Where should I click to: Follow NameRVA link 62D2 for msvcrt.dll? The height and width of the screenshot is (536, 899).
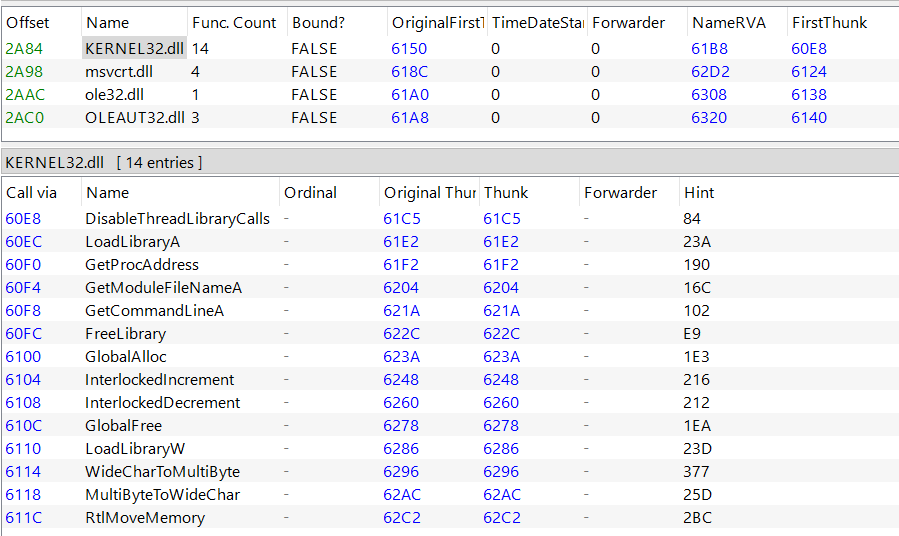pyautogui.click(x=710, y=72)
